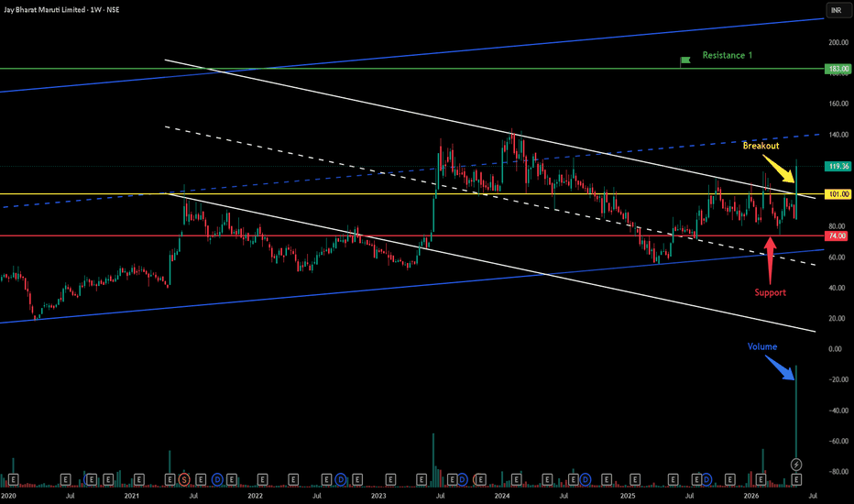Viewport: 854px width, 504px height.
Task: Open the orange S stock split marker
Action: coord(184,479)
